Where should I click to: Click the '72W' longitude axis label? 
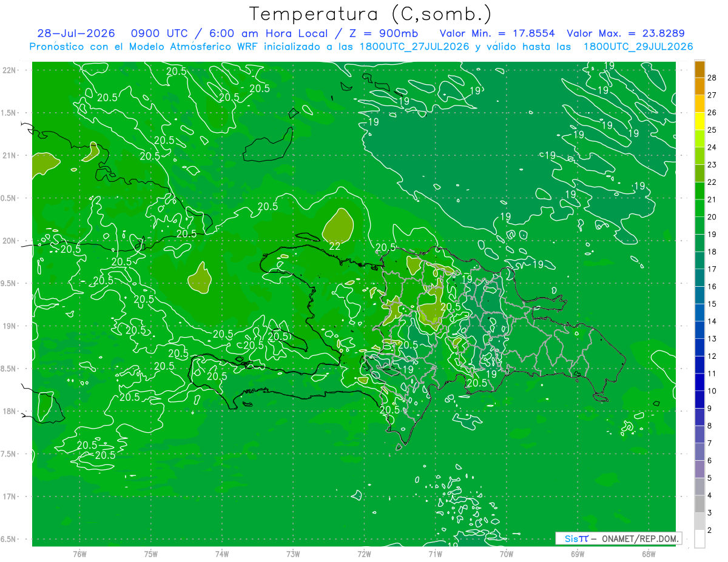[x=365, y=554]
